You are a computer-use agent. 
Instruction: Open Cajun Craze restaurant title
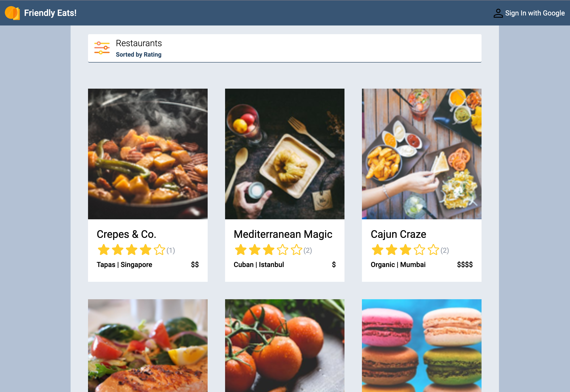click(398, 234)
